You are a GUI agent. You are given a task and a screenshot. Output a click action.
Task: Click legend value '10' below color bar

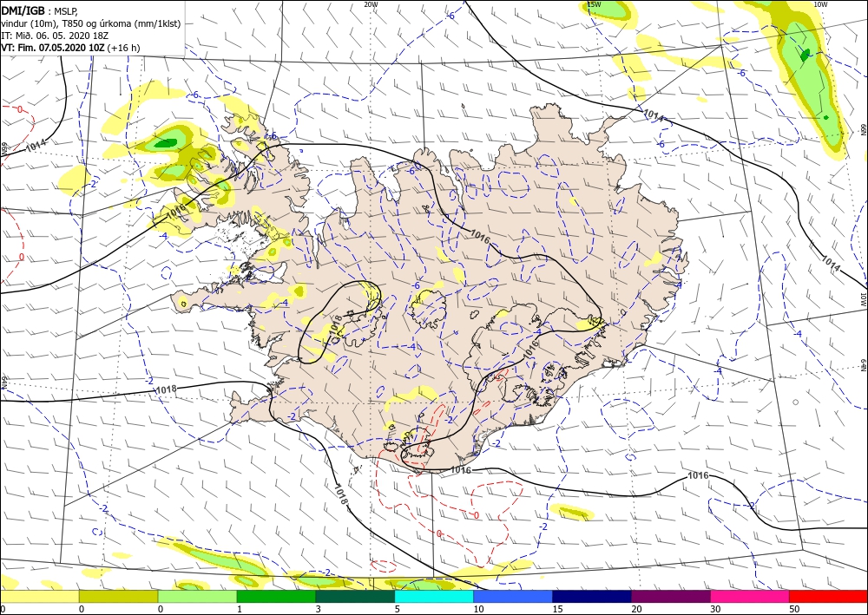click(x=478, y=609)
